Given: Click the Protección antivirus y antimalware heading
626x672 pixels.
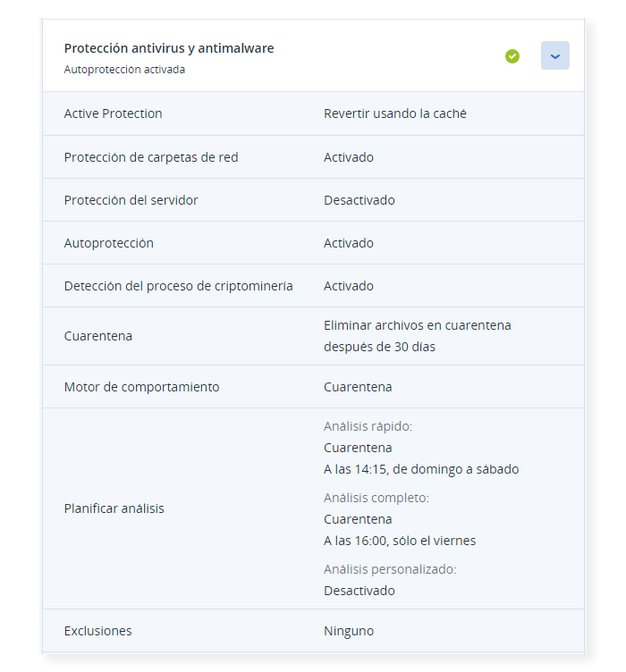Looking at the screenshot, I should pyautogui.click(x=169, y=48).
